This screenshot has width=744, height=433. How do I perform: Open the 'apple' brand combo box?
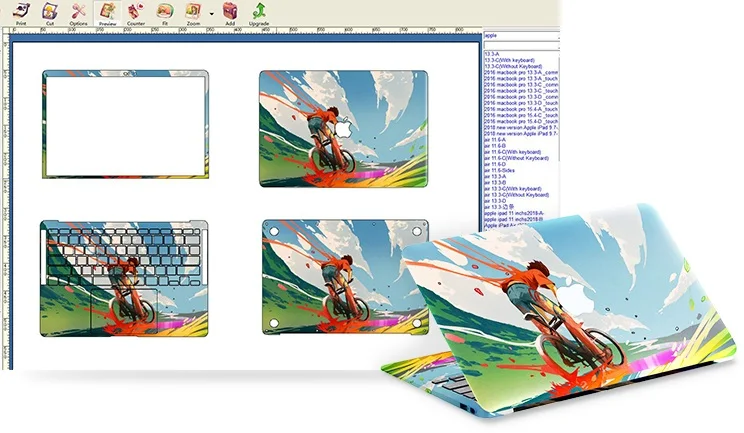coord(521,36)
